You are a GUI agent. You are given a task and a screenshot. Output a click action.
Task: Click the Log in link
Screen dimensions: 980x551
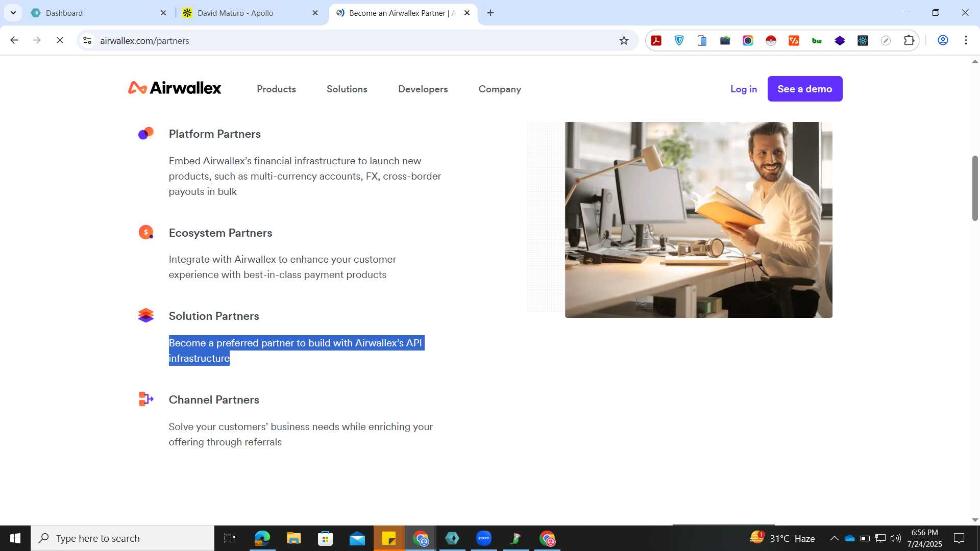[x=744, y=89]
